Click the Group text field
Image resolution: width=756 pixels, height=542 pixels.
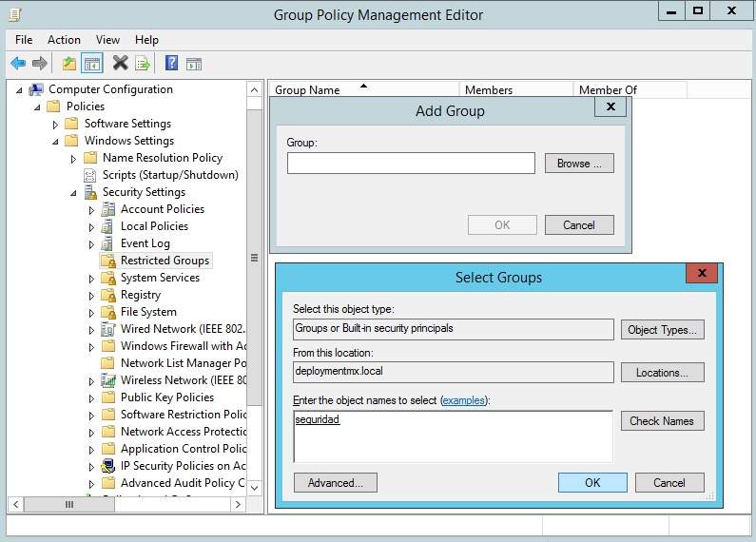[x=411, y=164]
